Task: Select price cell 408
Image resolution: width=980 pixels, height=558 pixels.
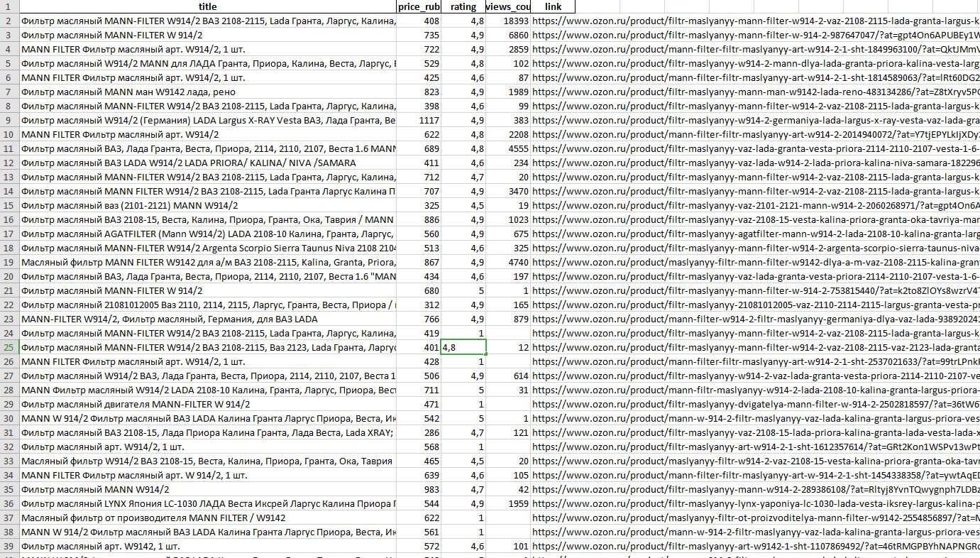Action: [419, 21]
